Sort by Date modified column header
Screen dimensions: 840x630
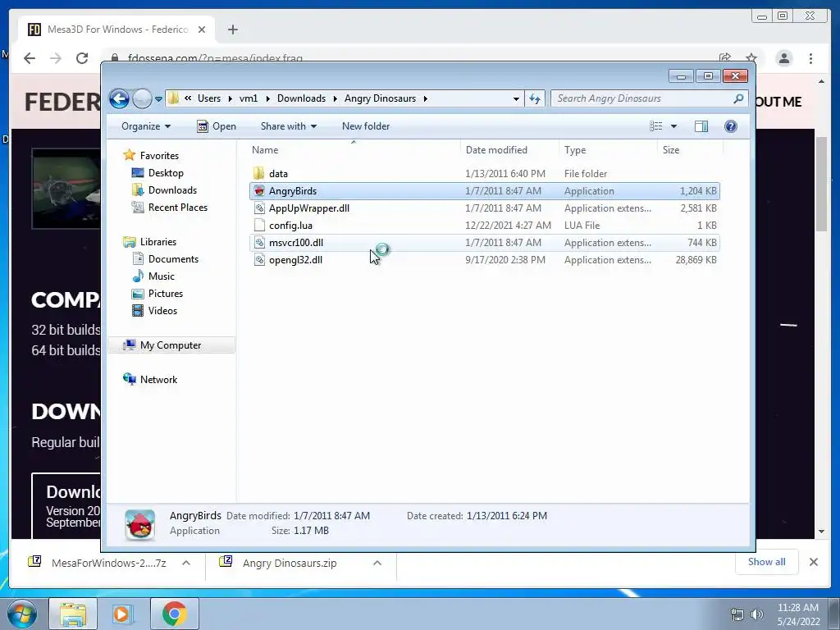(509, 150)
